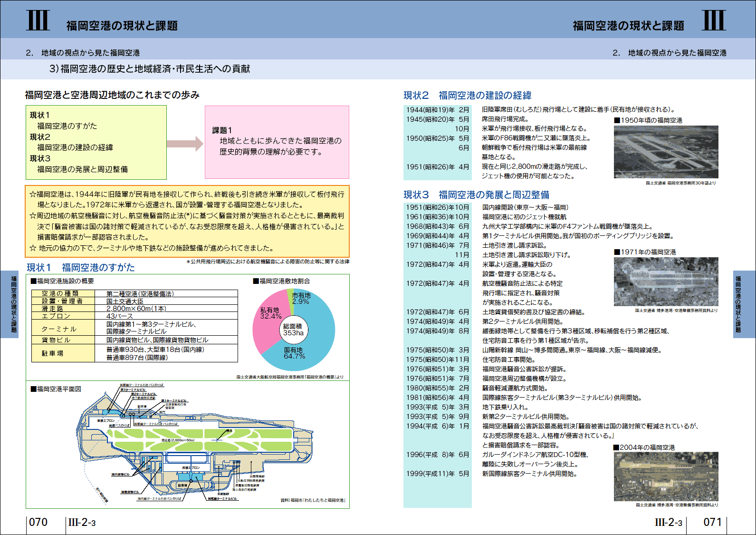Click the 現状2 福岡空港の建設の経緯 heading
Viewport: 756px width, 535px height.
(467, 96)
